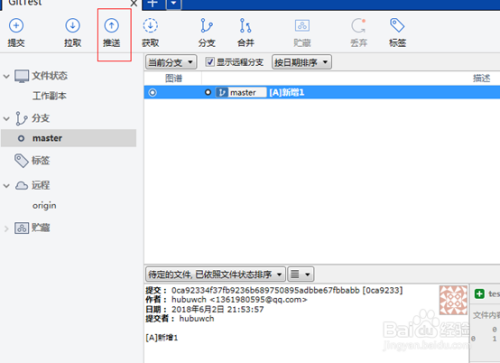Click the 提交 (Commit) toolbar icon
The image size is (500, 363).
(16, 26)
